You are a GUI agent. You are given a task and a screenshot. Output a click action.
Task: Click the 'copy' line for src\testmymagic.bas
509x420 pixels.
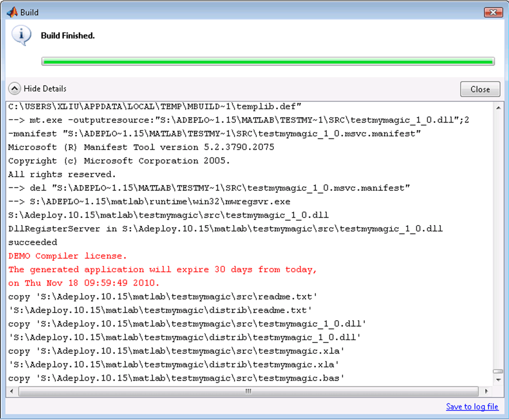coord(176,378)
